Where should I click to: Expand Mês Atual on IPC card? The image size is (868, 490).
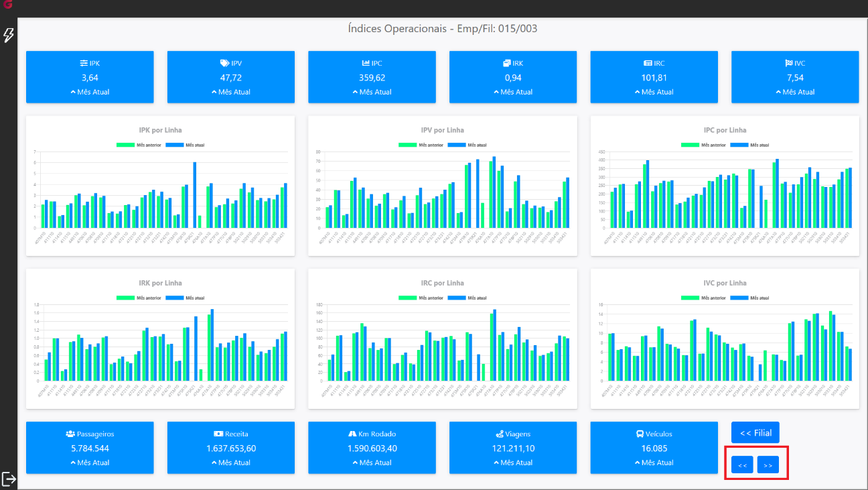coord(372,92)
